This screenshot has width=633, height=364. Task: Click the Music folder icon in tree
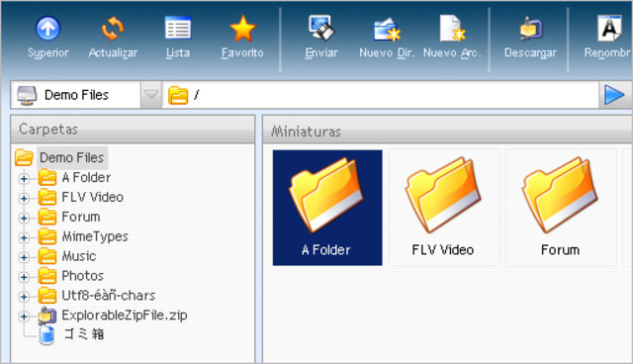47,256
